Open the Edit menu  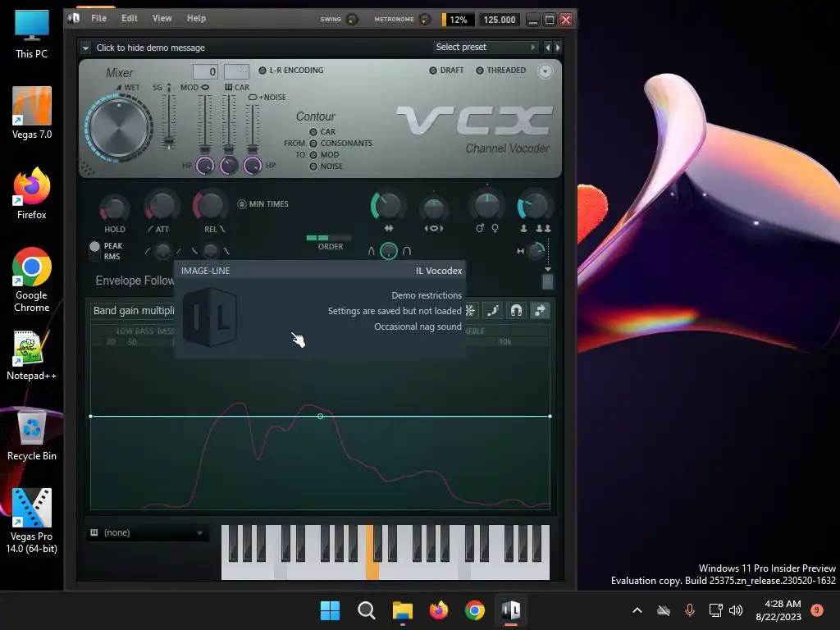[129, 18]
